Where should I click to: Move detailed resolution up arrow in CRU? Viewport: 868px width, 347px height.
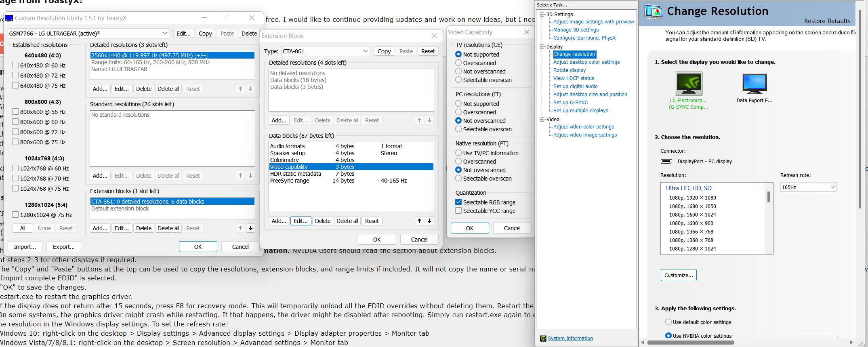click(240, 89)
